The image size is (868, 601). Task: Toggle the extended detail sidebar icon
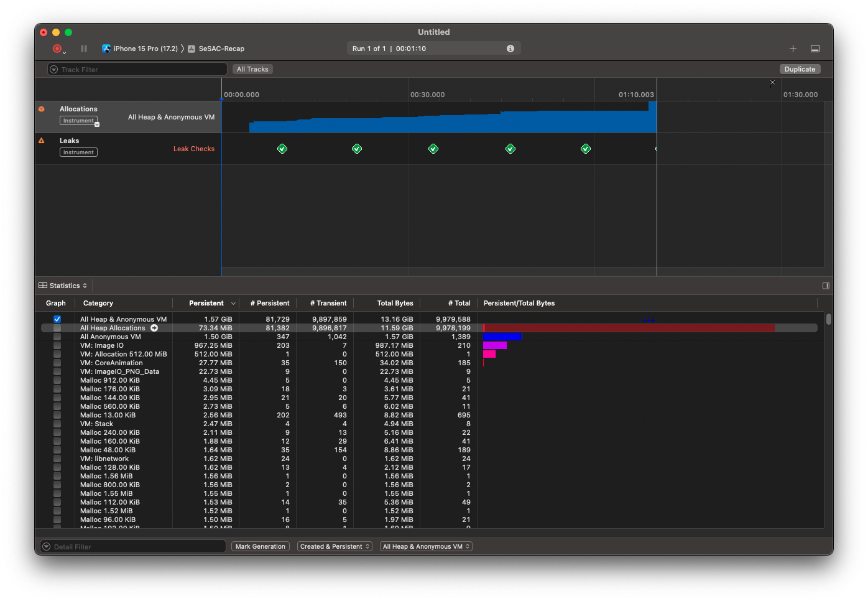click(826, 286)
